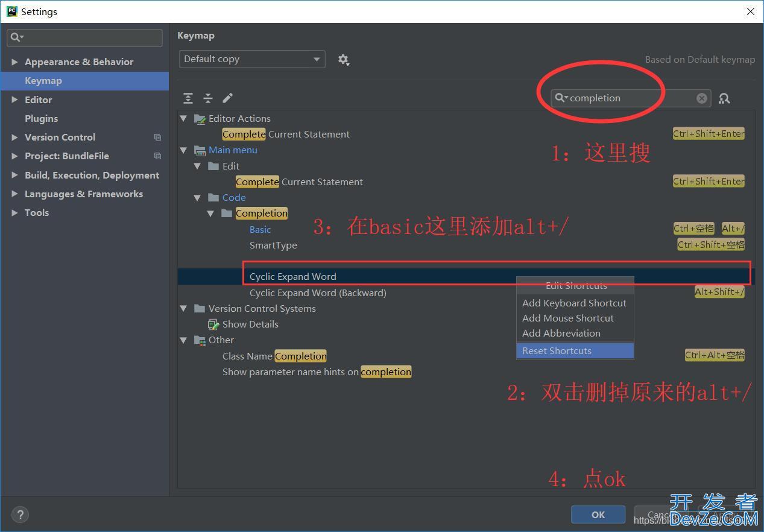Click the project-level icon beside Project: BundleFile
This screenshot has height=532, width=764.
pyautogui.click(x=157, y=156)
